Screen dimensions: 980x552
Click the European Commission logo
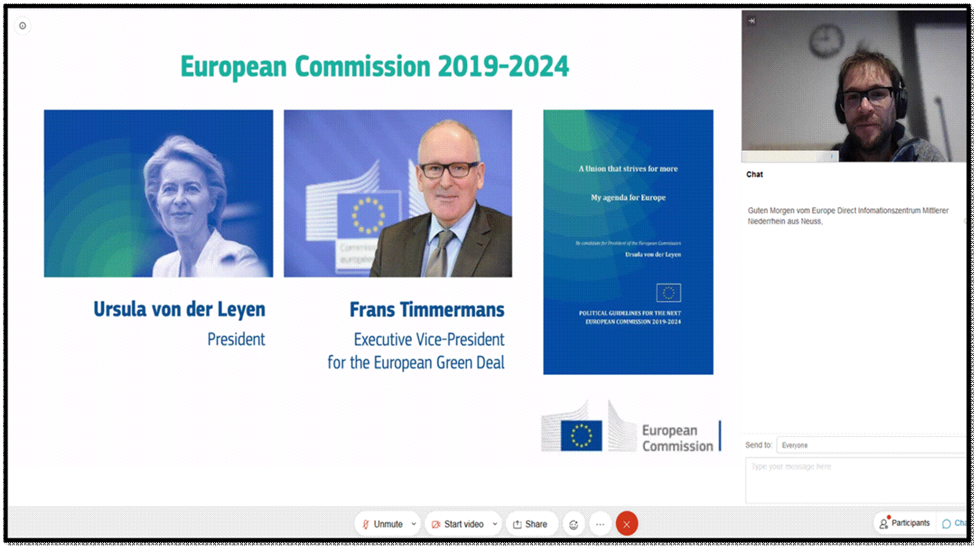pos(630,430)
